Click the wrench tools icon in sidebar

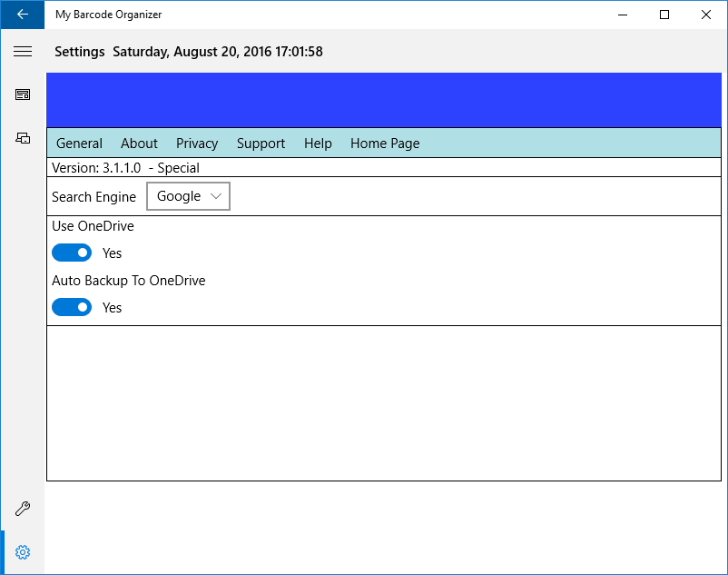pos(23,509)
